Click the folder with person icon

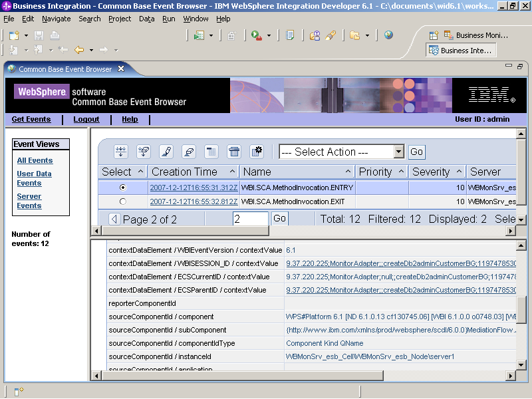click(315, 35)
